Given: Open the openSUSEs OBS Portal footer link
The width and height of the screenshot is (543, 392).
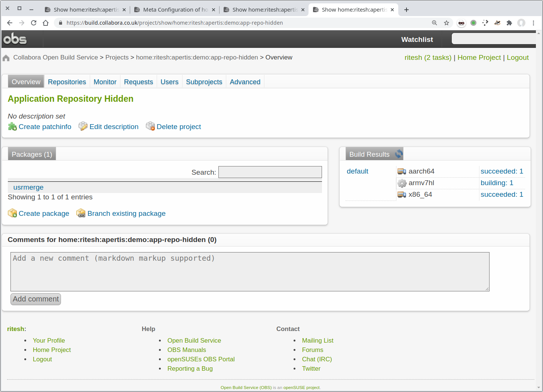Looking at the screenshot, I should 201,359.
